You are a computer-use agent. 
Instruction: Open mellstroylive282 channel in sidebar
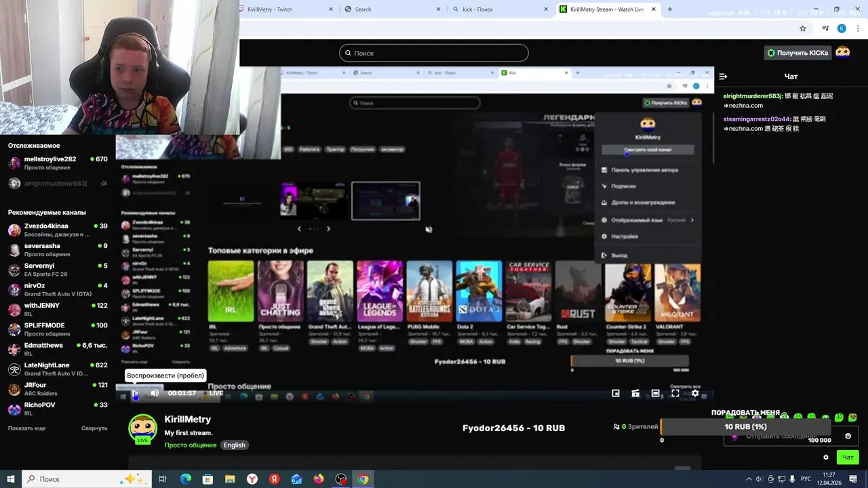point(58,163)
